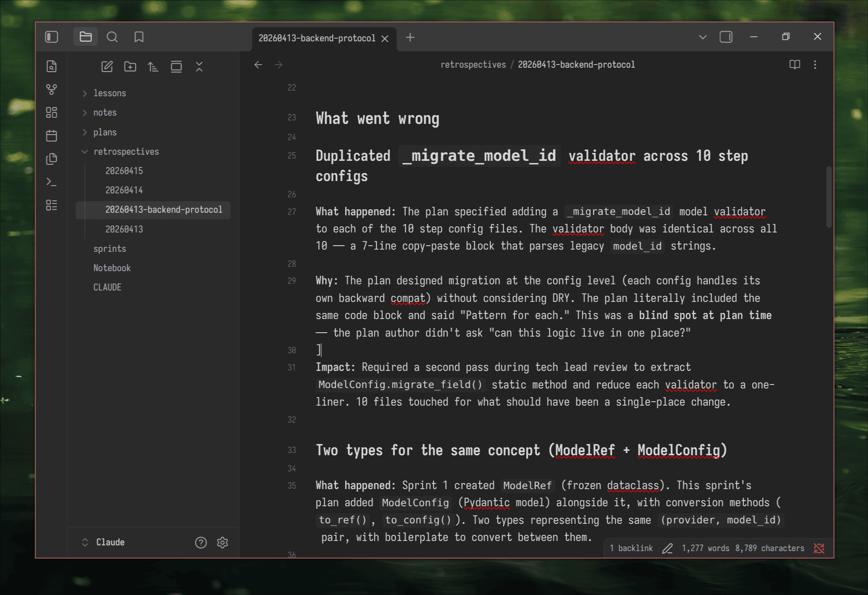Image resolution: width=868 pixels, height=595 pixels.
Task: Create a new note
Action: 106,67
